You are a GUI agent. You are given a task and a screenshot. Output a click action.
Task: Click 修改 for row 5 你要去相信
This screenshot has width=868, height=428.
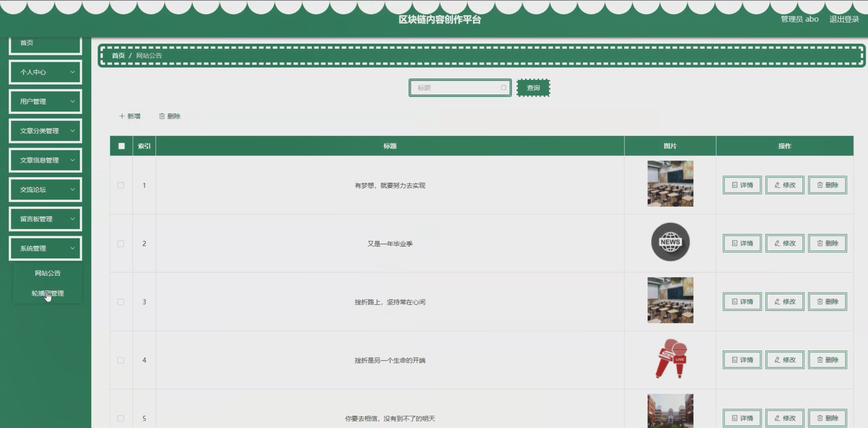coord(785,418)
